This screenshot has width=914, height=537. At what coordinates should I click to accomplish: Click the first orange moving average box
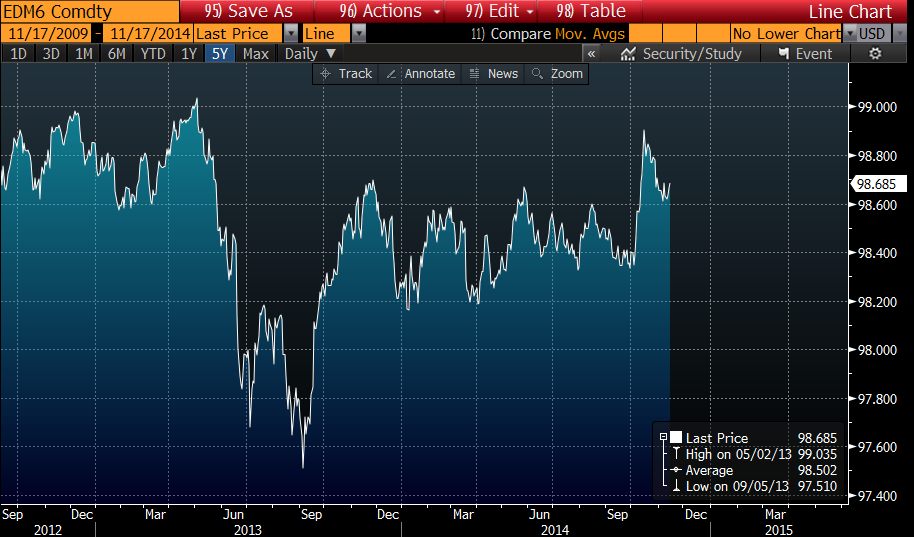(x=645, y=34)
